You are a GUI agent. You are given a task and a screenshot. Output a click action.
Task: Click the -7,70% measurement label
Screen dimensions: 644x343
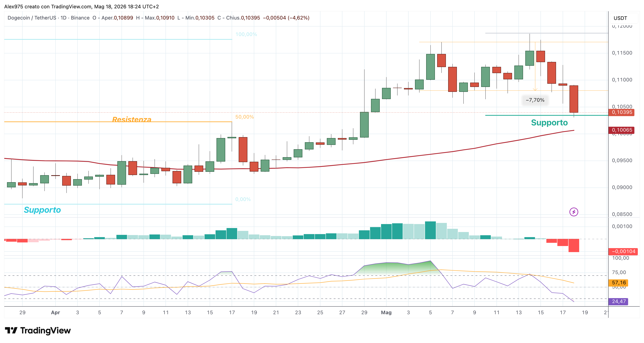tap(535, 100)
